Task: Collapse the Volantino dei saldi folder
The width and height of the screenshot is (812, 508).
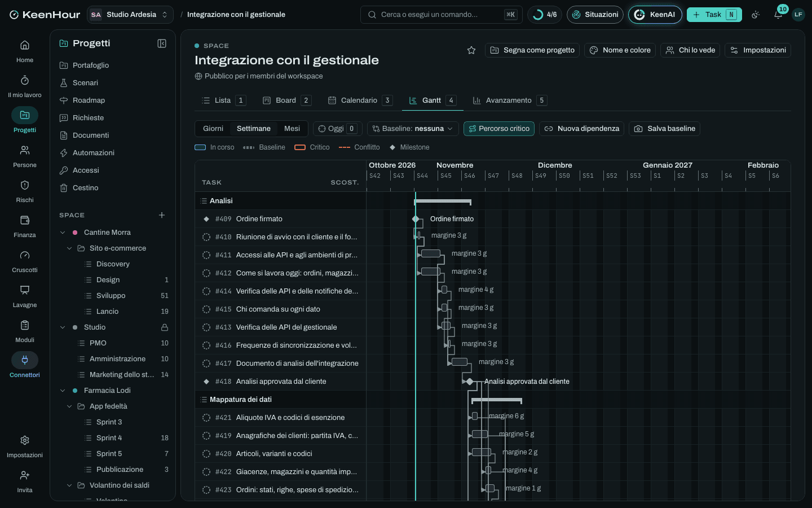Action: point(69,485)
